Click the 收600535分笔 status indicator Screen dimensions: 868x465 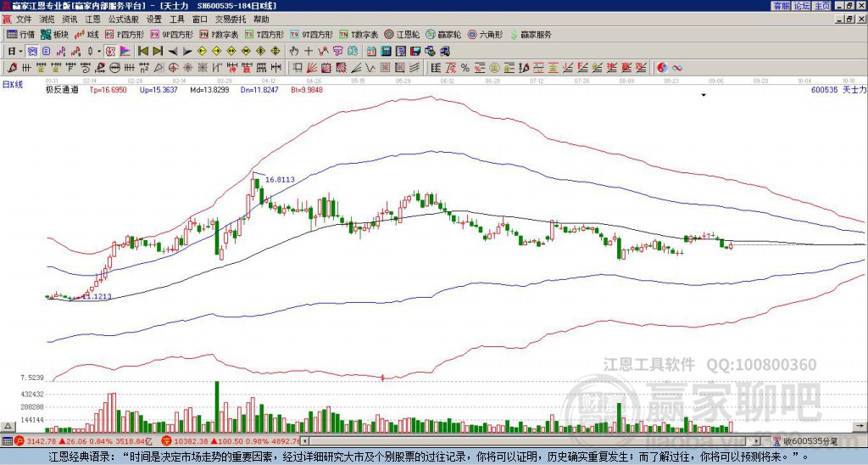pos(805,441)
